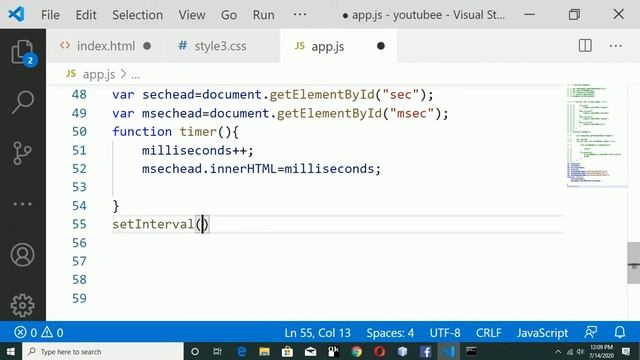The width and height of the screenshot is (640, 360).
Task: Open the Edit menu
Action: coord(86,15)
